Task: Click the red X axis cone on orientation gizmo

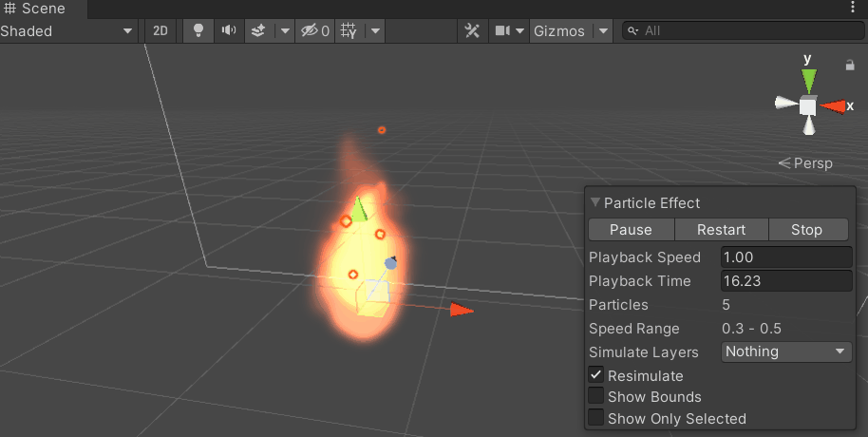Action: coord(833,105)
